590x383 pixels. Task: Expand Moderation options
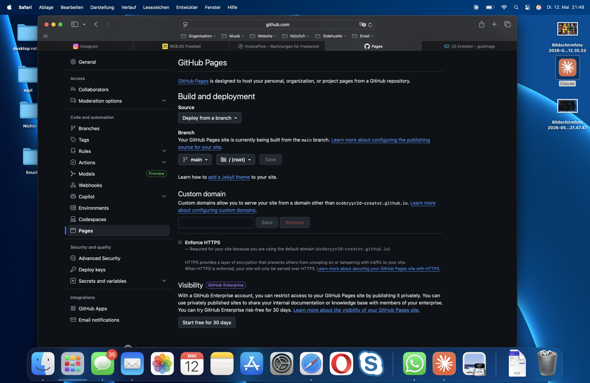tap(164, 101)
